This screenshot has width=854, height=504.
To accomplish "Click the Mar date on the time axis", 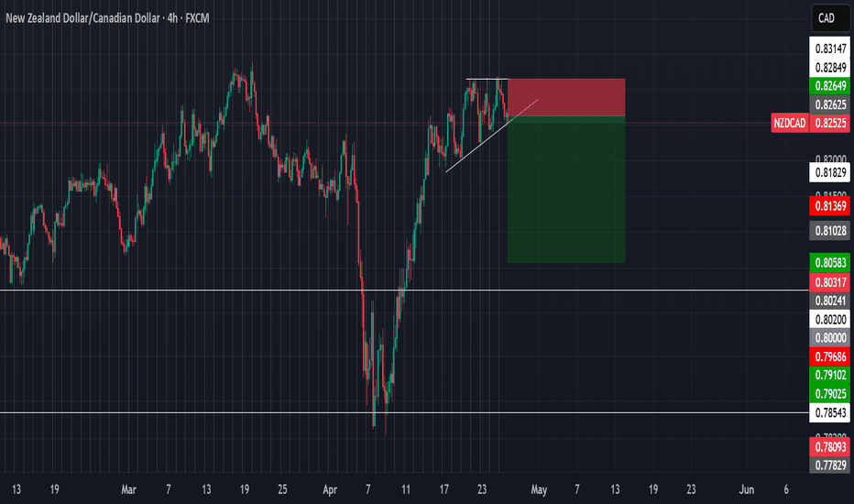I will click(x=128, y=489).
